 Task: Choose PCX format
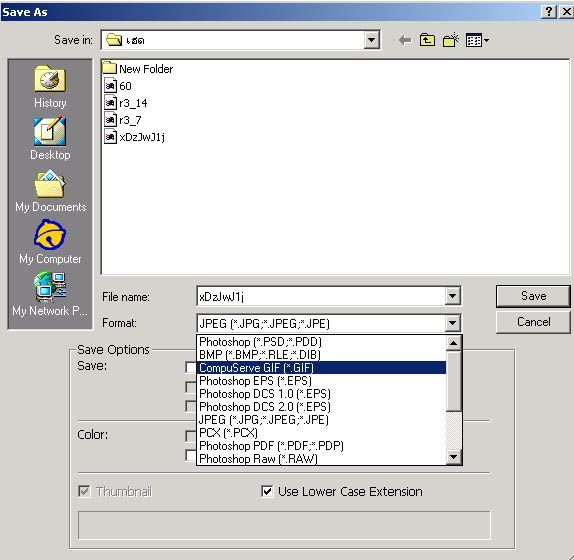[321, 433]
